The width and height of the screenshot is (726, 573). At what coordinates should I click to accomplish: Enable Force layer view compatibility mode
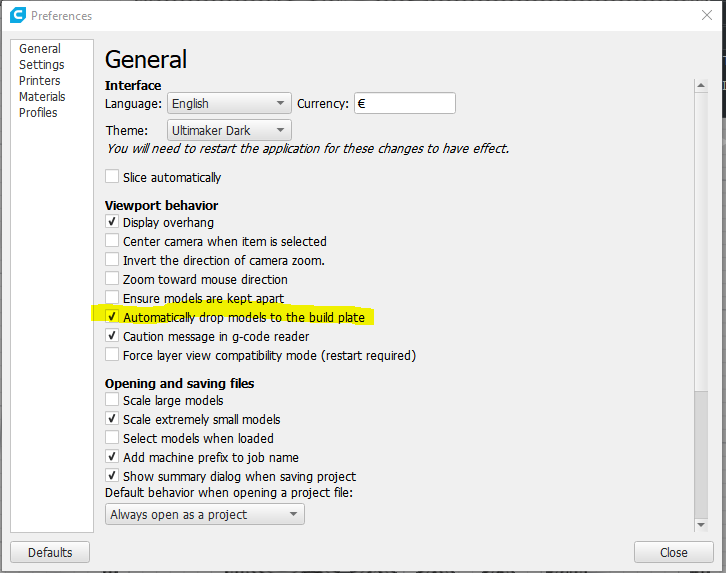click(x=112, y=354)
